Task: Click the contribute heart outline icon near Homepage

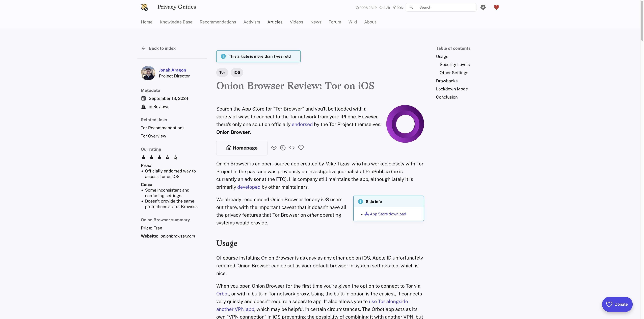Action: pos(301,148)
